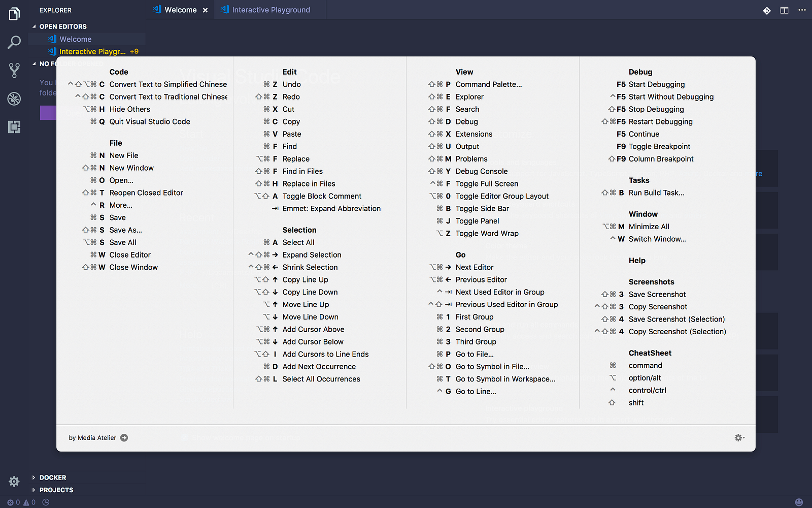Click the Third Group entry
The height and width of the screenshot is (508, 812).
[476, 342]
